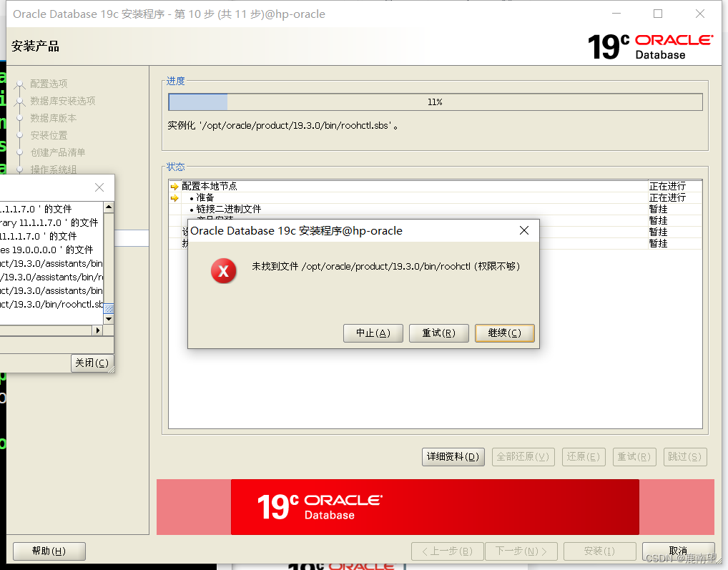The image size is (728, 570).
Task: Click the step node circle beside 操作系统组
Action: coord(20,169)
